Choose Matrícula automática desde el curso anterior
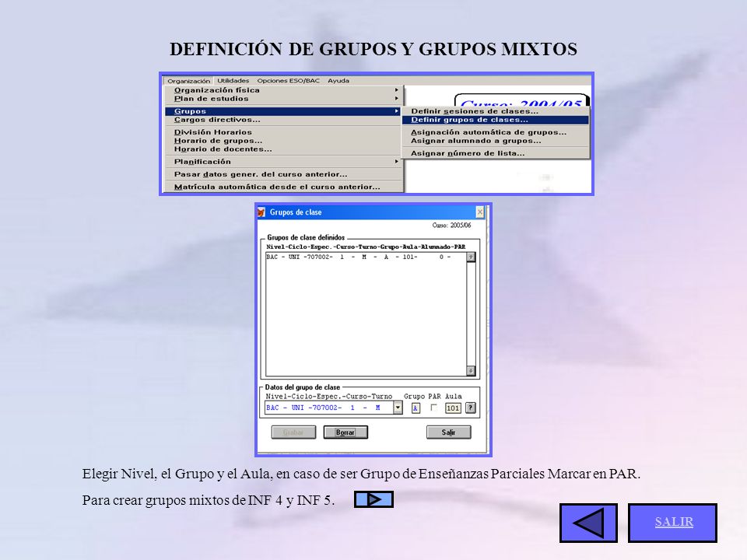 284,187
